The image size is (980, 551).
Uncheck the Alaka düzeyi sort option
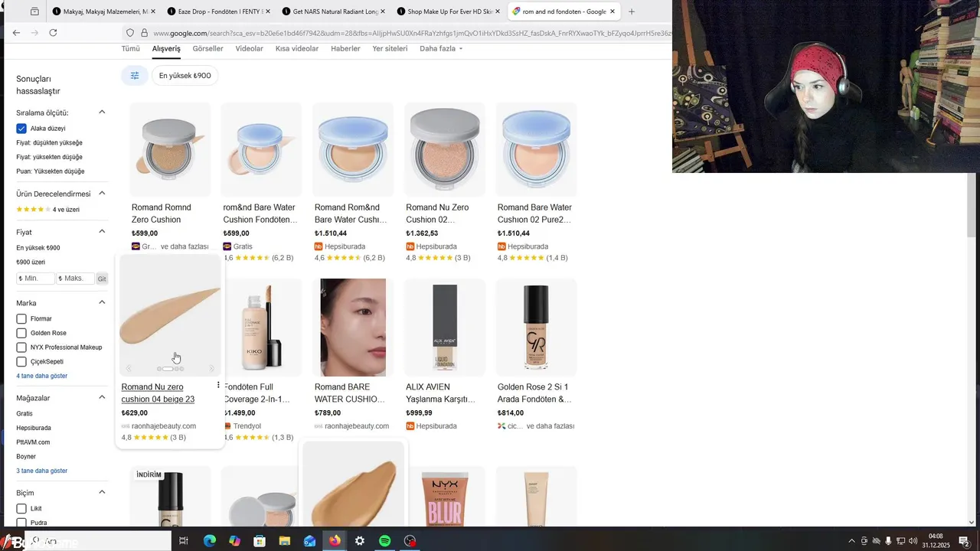click(x=21, y=129)
